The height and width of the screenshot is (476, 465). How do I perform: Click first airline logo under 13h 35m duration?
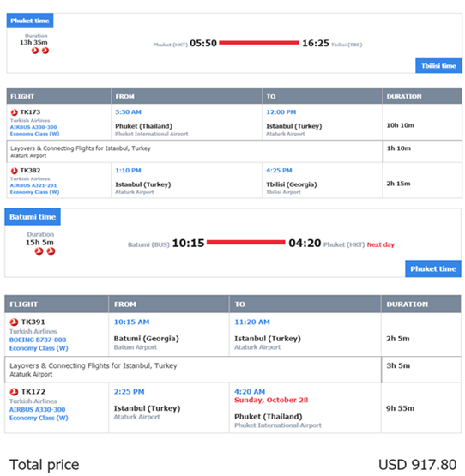(35, 51)
